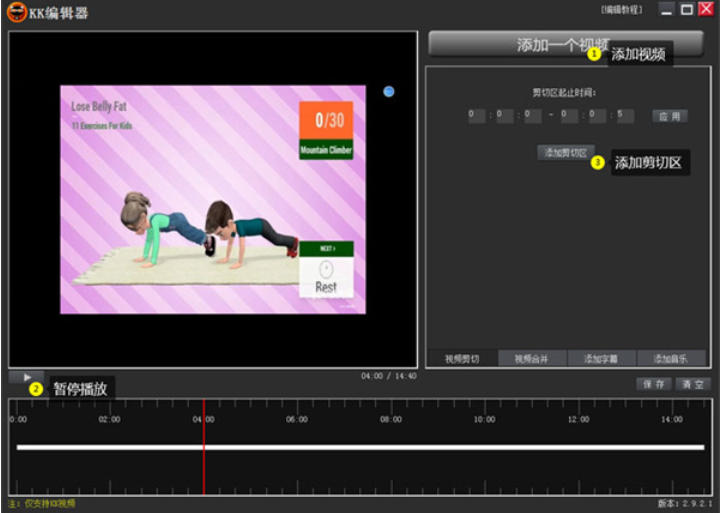The image size is (720, 513).
Task: Close the KK编辑器 window
Action: point(706,9)
